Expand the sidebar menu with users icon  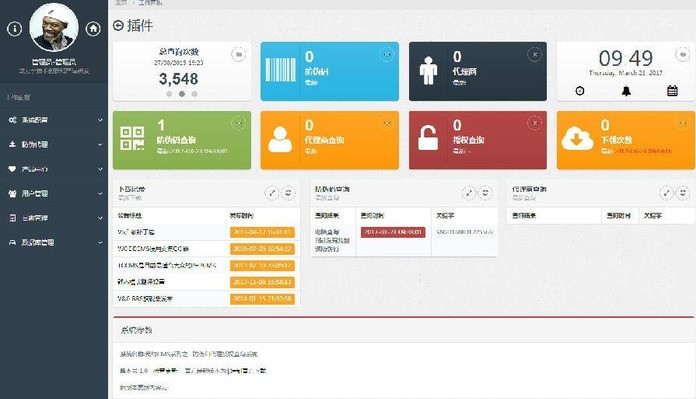(x=54, y=194)
